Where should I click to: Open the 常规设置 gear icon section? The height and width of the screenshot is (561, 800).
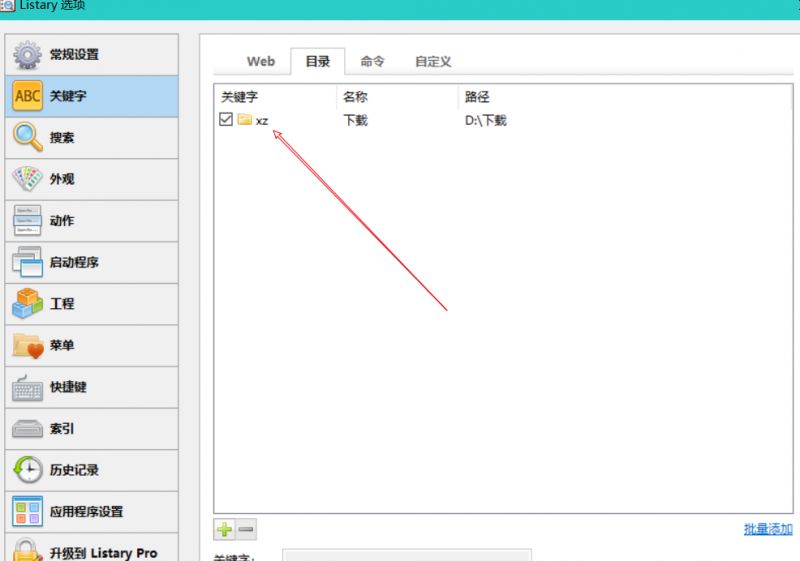(28, 55)
